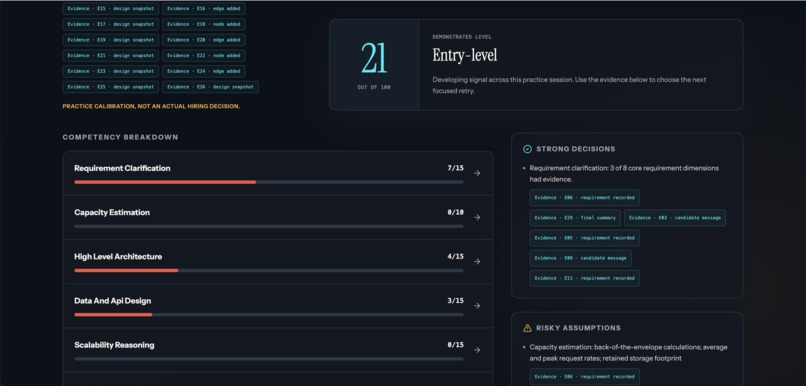806x386 pixels.
Task: Open Evidence E18 node added chip
Action: (x=204, y=24)
